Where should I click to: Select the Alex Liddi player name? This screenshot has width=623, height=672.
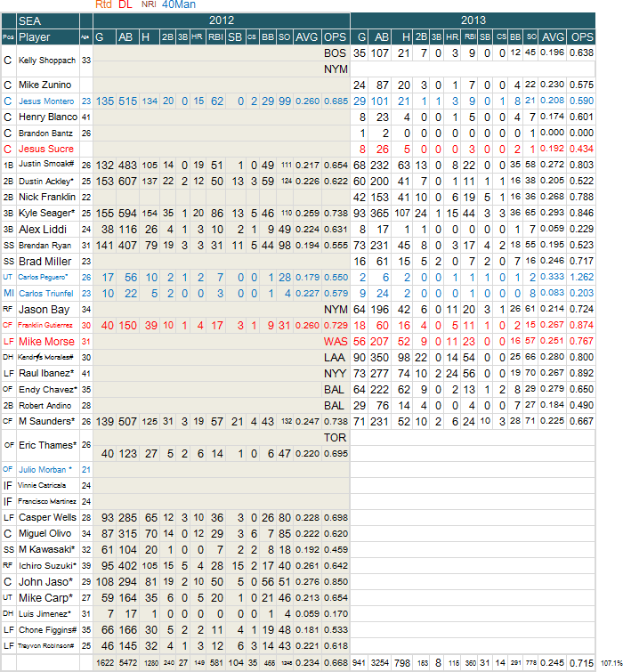[43, 230]
